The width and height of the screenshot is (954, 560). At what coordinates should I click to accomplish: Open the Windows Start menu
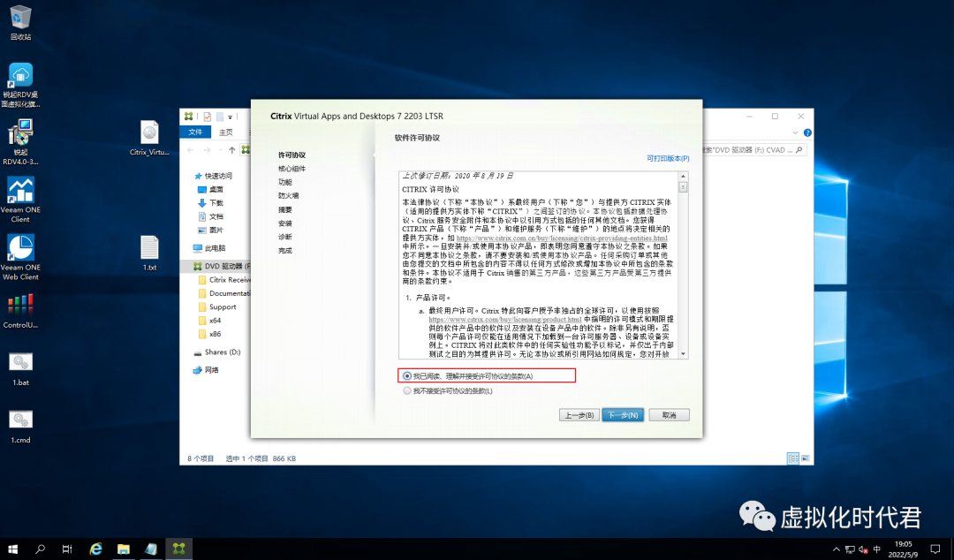click(12, 549)
